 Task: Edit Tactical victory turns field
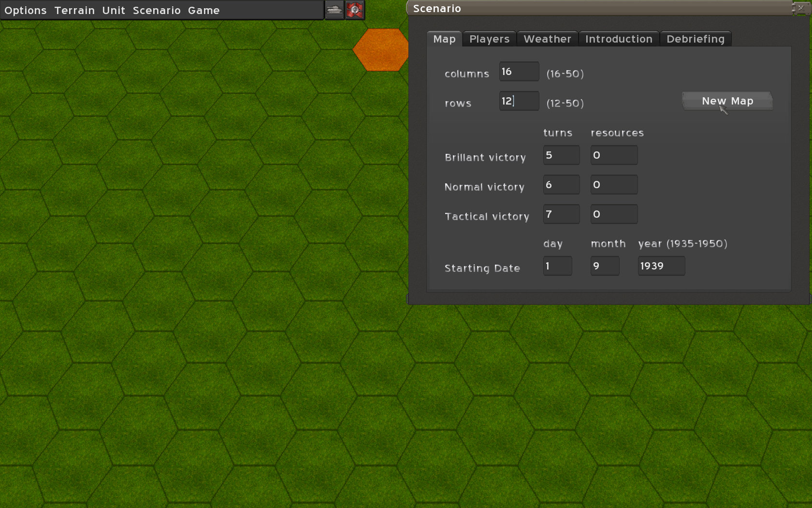point(561,214)
